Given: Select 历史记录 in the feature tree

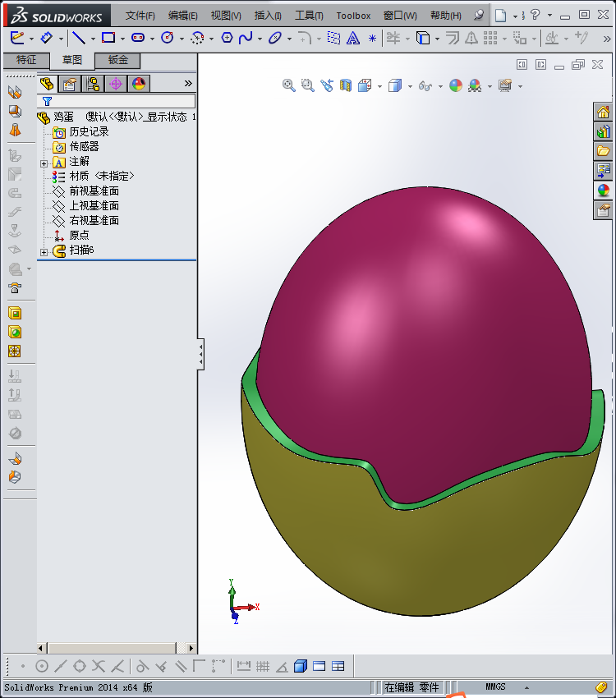Looking at the screenshot, I should [x=89, y=131].
